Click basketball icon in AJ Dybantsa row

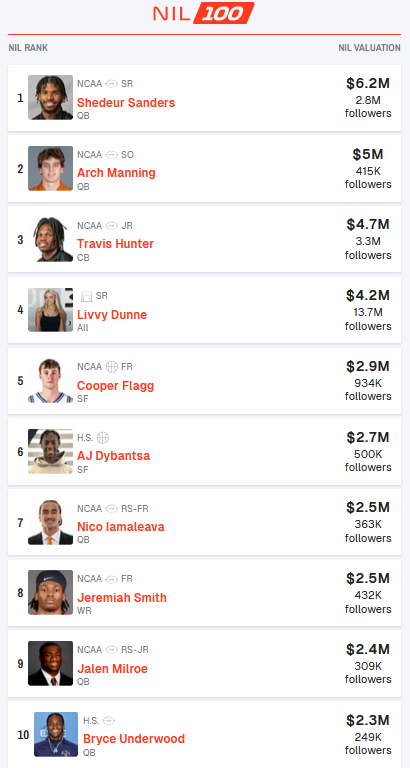tap(103, 437)
